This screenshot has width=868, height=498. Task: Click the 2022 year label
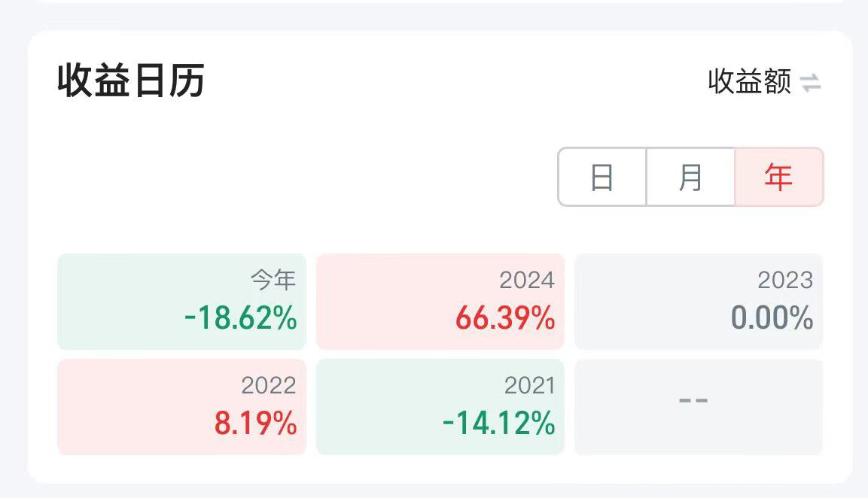click(269, 385)
